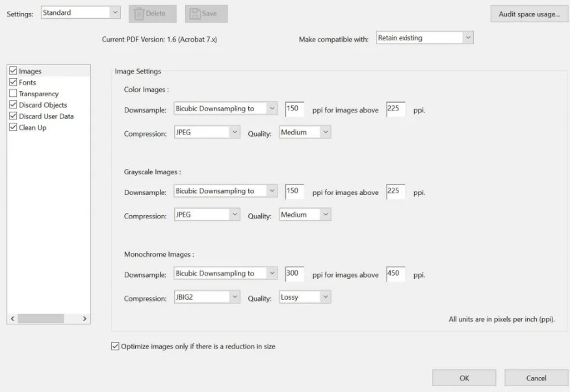The height and width of the screenshot is (392, 570).
Task: Click the Grayscale Images 150 ppi field
Action: pos(294,192)
